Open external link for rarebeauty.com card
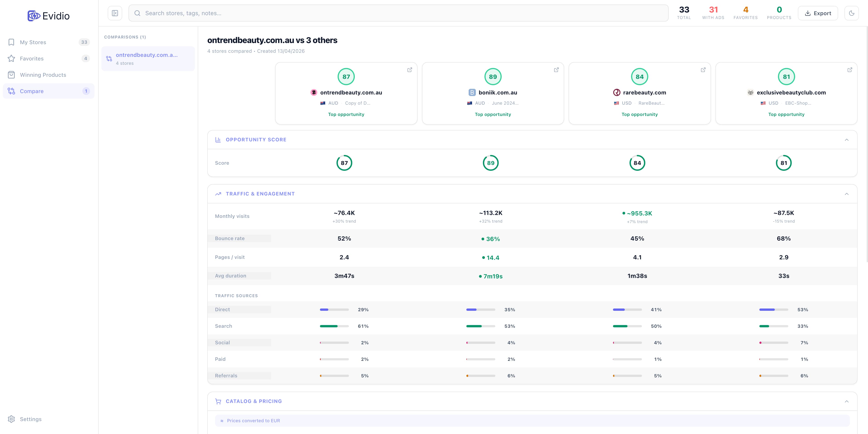868x434 pixels. coord(703,70)
